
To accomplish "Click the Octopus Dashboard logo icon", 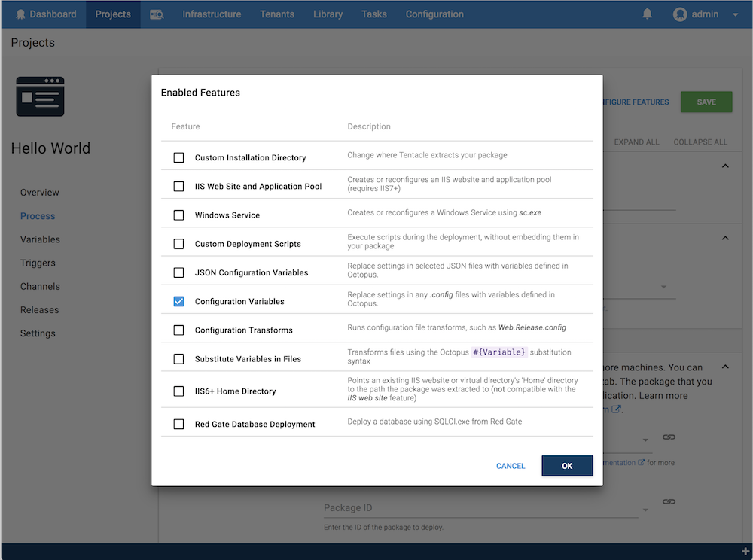I will [x=20, y=14].
